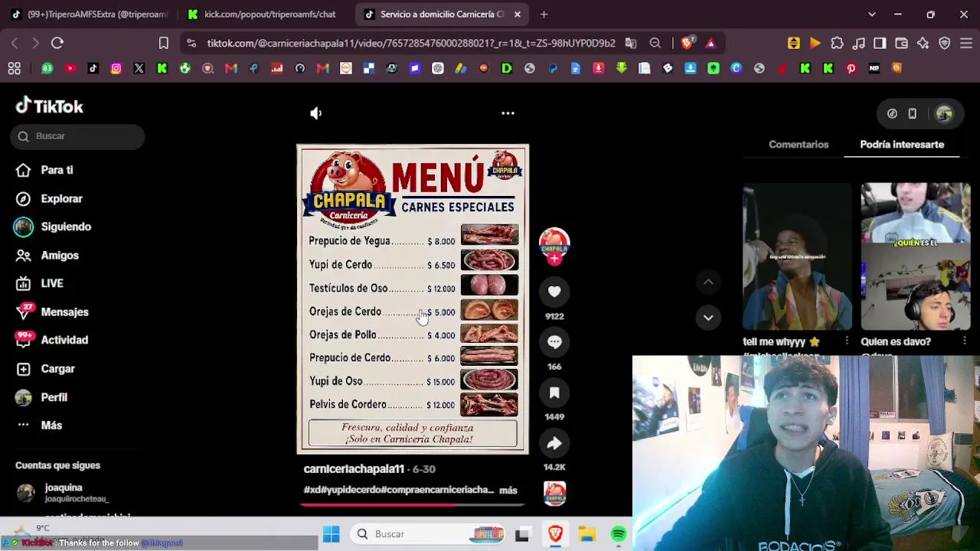Switch to the Comentarios tab
The width and height of the screenshot is (980, 551).
tap(799, 145)
